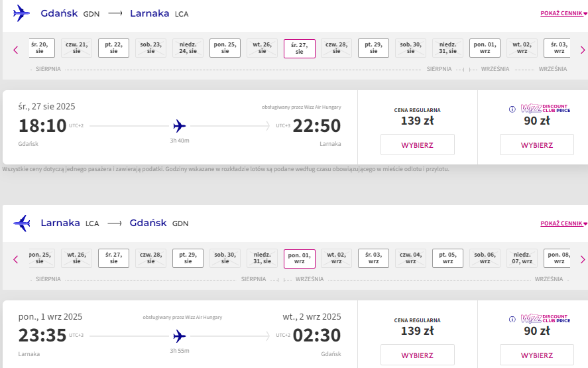
Task: Click the airplane icon next to Larnaka LCA heading
Action: (x=21, y=223)
